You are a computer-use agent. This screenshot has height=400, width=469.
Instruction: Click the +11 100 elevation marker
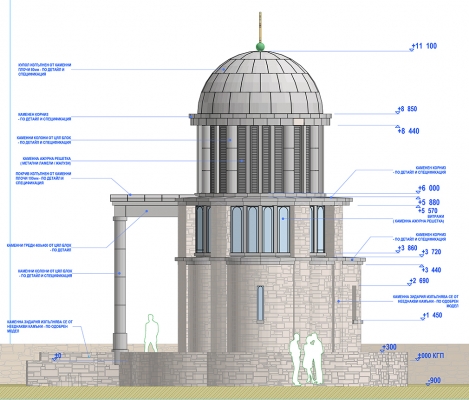pos(424,46)
